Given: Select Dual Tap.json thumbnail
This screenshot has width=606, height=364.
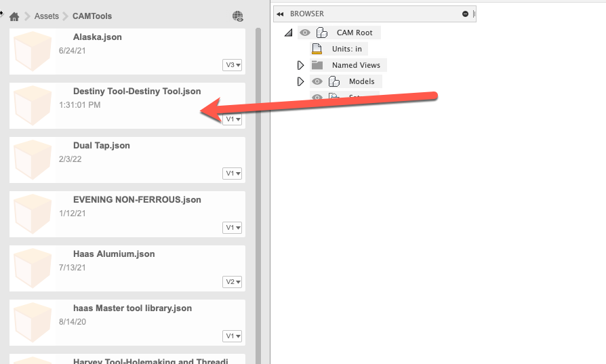Looking at the screenshot, I should (33, 160).
